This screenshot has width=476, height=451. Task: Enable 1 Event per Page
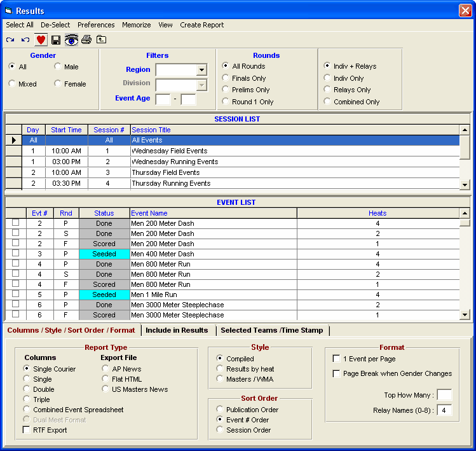336,359
